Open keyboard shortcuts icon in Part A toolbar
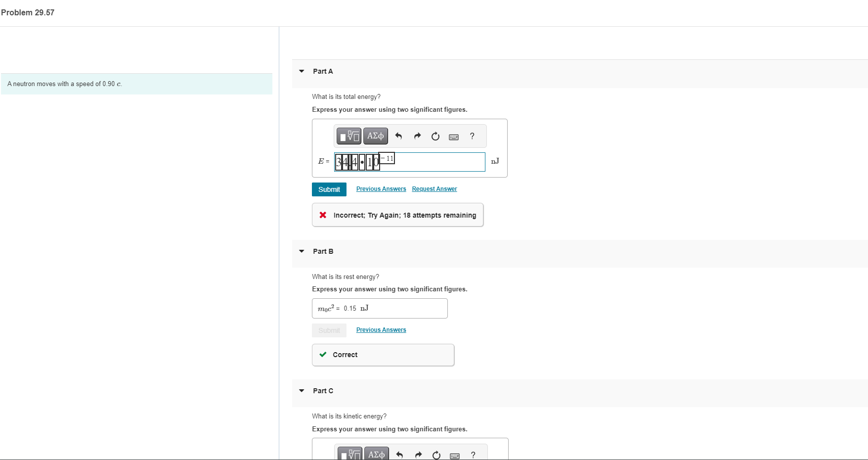This screenshot has width=868, height=460. click(x=454, y=137)
